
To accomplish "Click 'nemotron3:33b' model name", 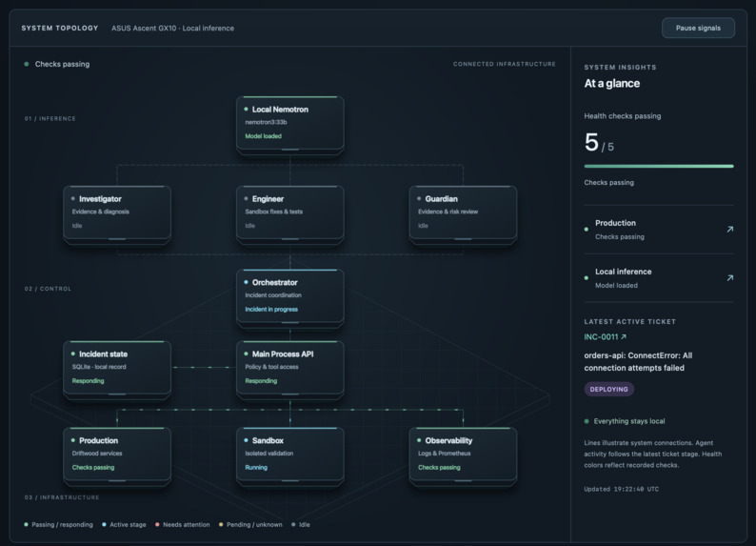I will point(267,122).
